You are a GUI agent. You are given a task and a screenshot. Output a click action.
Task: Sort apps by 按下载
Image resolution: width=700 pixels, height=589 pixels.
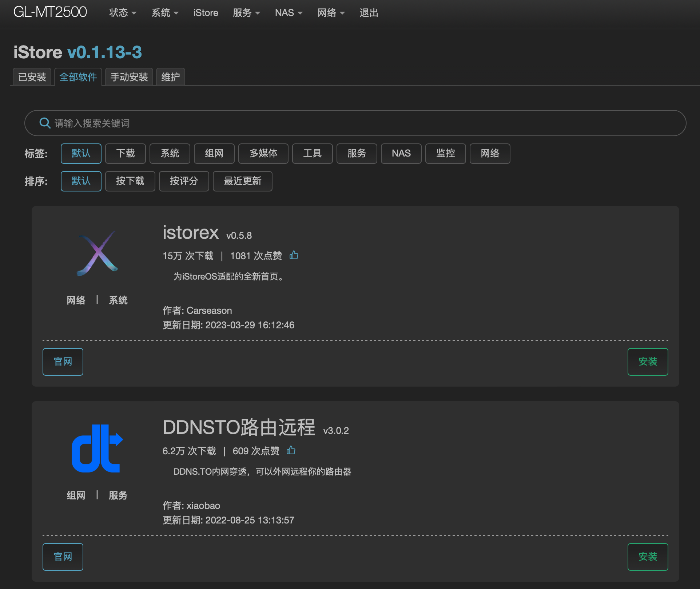[130, 181]
